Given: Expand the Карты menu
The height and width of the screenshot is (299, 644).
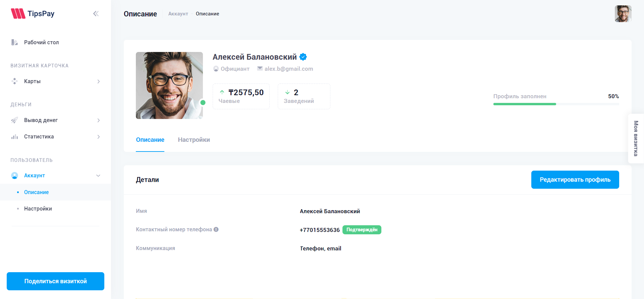Looking at the screenshot, I should coord(98,81).
